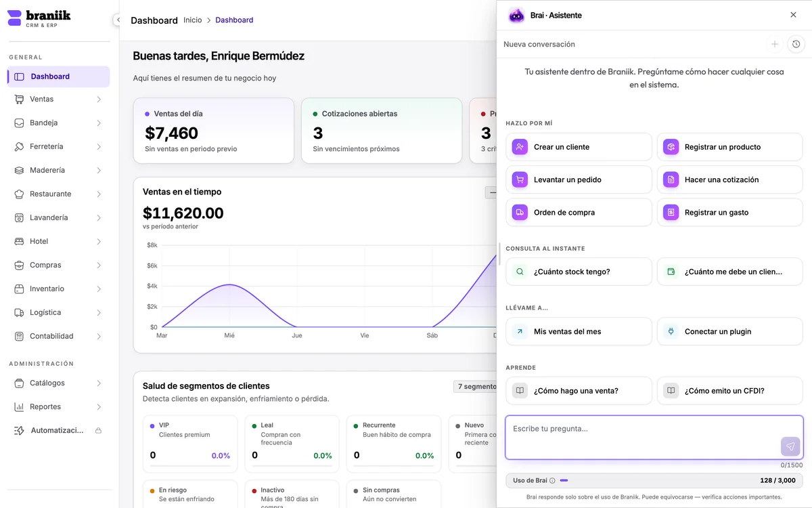Click ¿Cuánto stock tengo? suggestion
812x508 pixels.
(x=579, y=272)
